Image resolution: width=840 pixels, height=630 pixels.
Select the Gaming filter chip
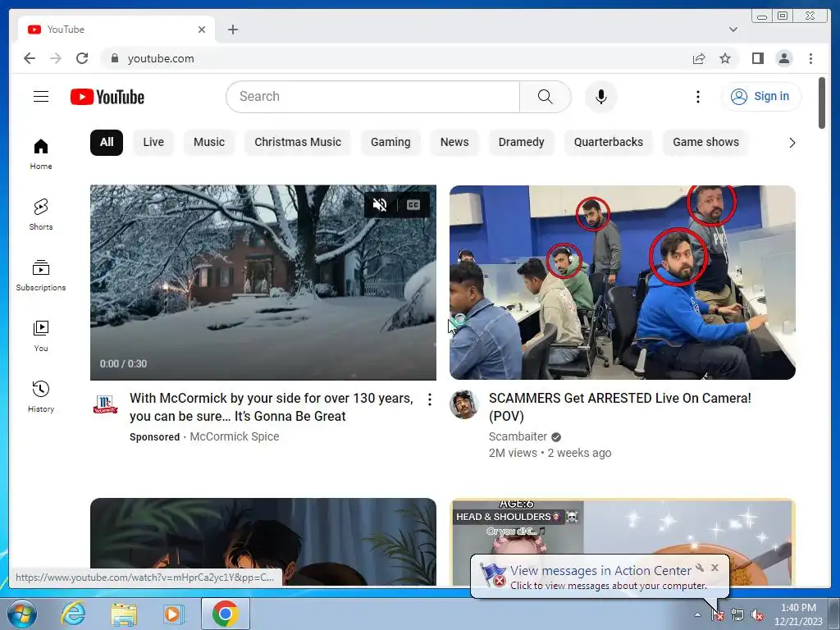(x=390, y=142)
